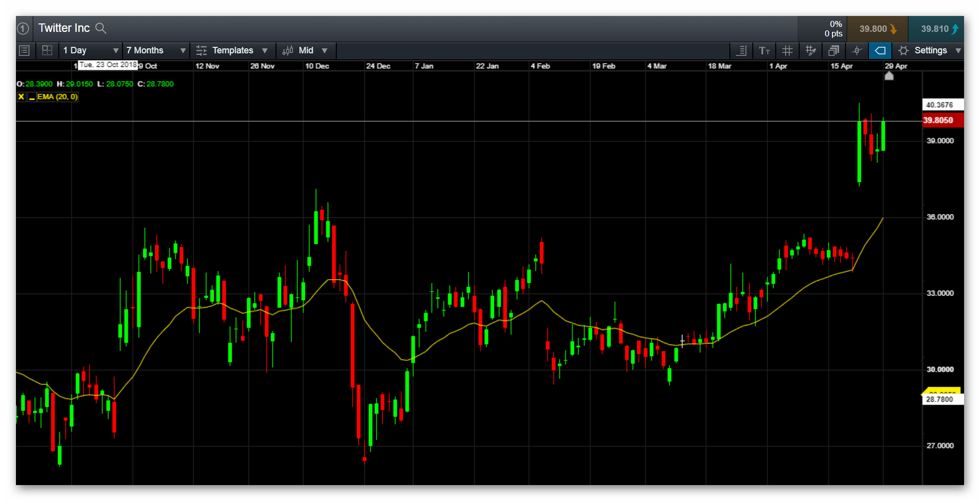Image resolution: width=980 pixels, height=501 pixels.
Task: Click the candlestick chart type icon
Action: [287, 50]
